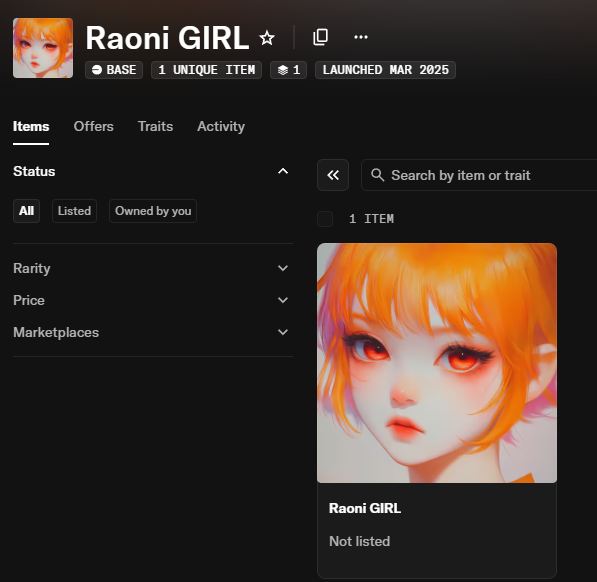Open the Activity tab
The height and width of the screenshot is (582, 597).
point(221,126)
